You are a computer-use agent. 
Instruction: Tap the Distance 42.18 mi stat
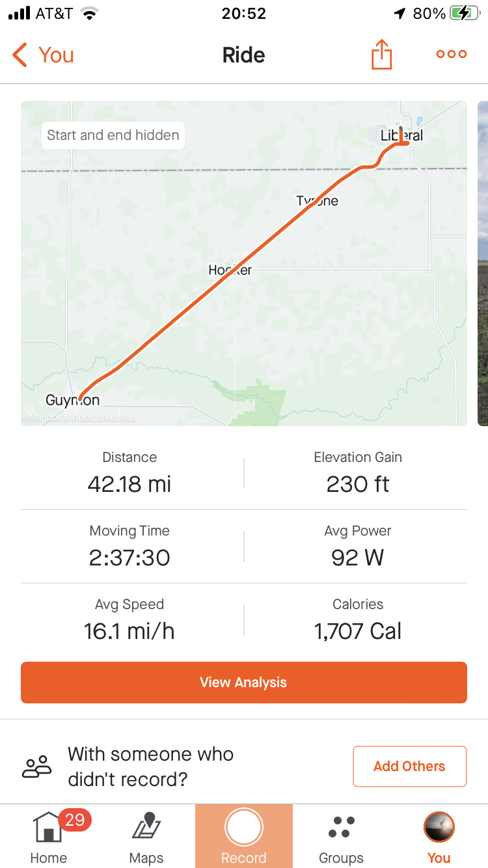pyautogui.click(x=129, y=474)
